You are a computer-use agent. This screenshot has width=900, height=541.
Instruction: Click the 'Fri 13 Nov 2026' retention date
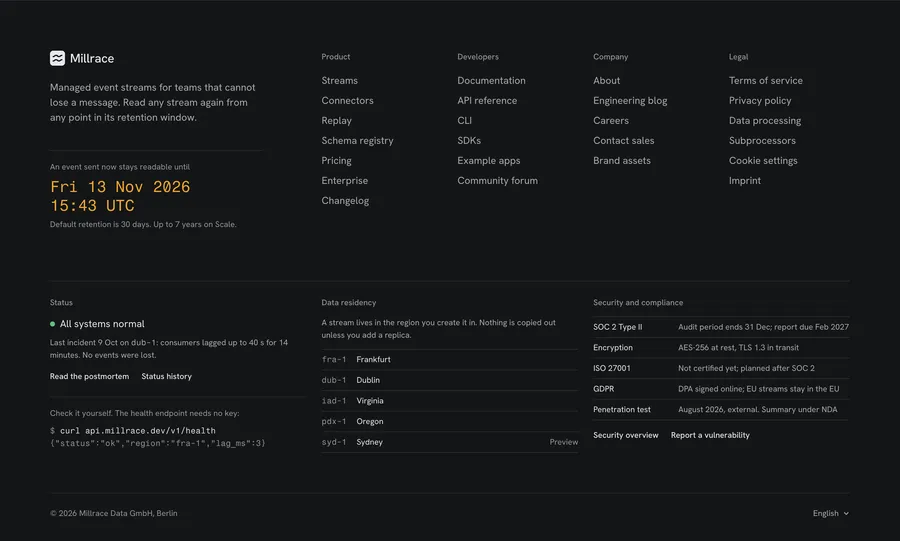click(120, 187)
